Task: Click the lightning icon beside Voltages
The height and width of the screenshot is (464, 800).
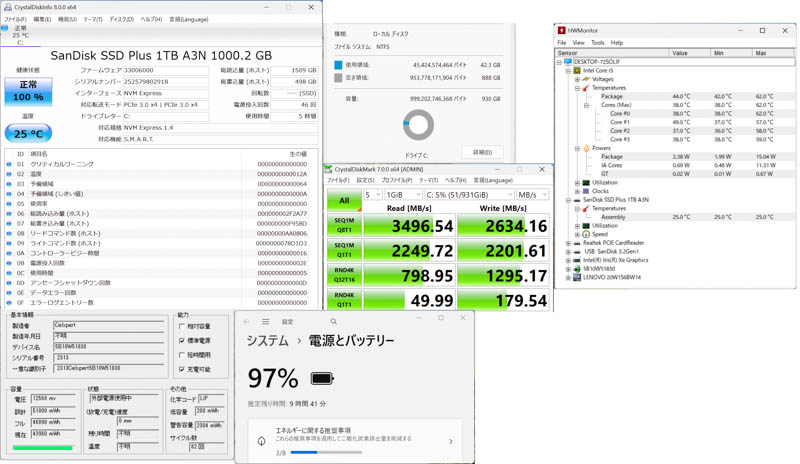Action: coord(586,79)
